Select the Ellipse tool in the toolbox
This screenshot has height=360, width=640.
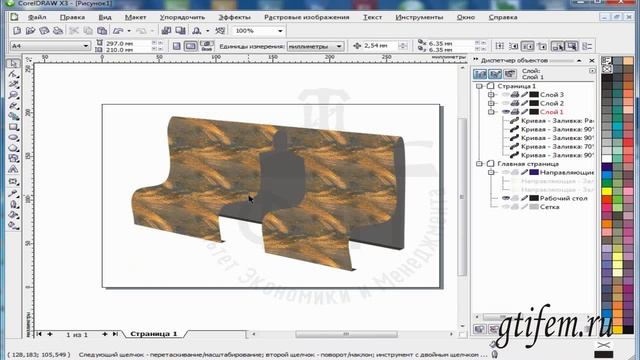(x=13, y=138)
